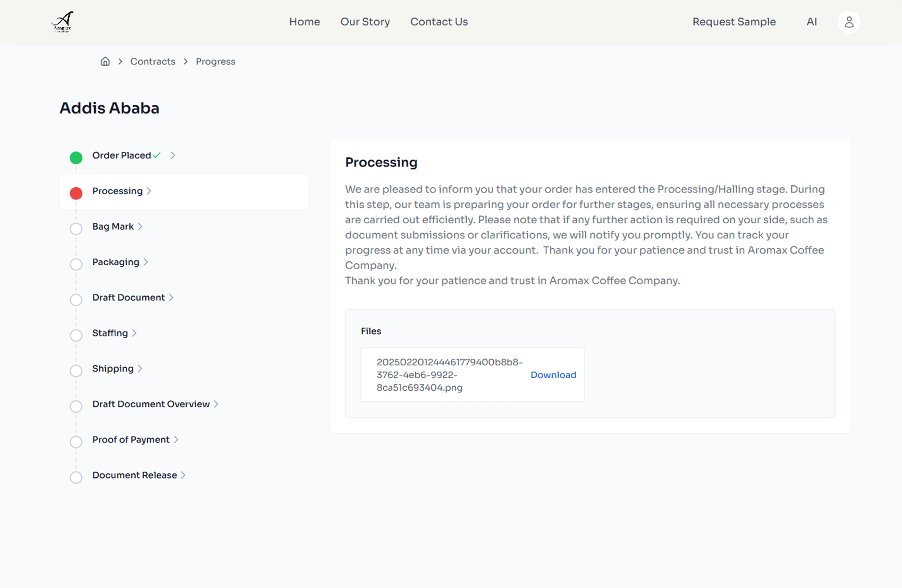This screenshot has width=902, height=588.
Task: Click Request Sample link
Action: tap(734, 22)
